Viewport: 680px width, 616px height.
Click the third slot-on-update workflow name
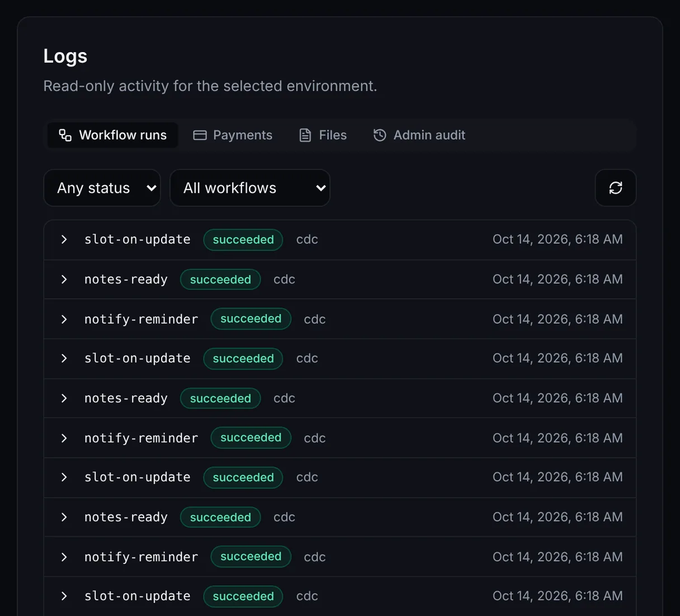pos(138,477)
